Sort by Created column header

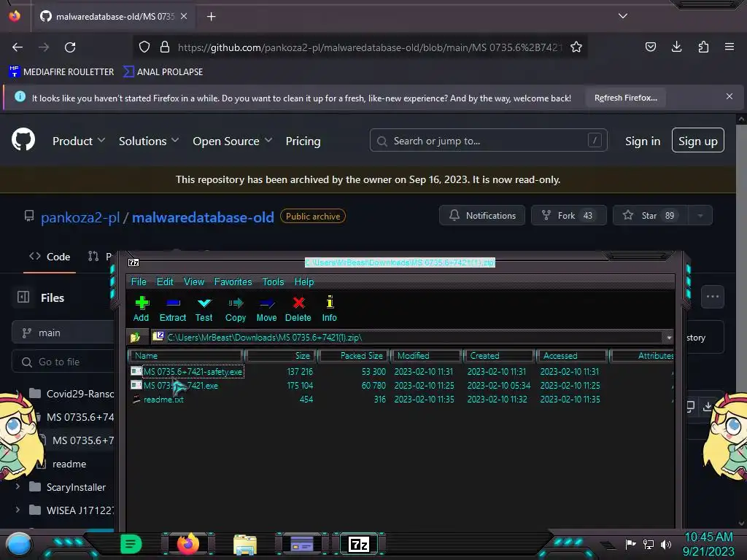[x=499, y=356]
